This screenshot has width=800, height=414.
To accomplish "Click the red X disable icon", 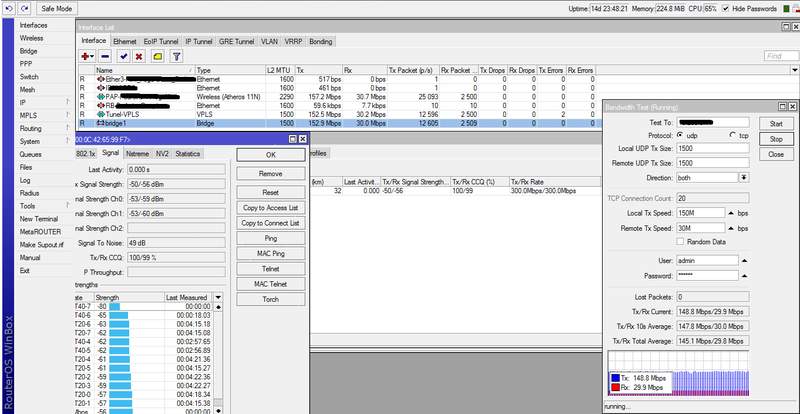I will [x=139, y=57].
